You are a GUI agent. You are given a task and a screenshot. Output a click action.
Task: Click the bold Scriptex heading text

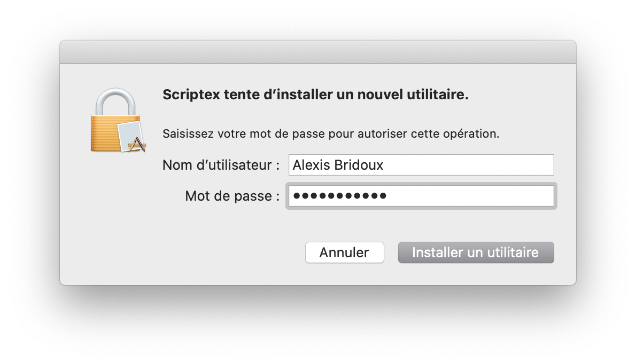pyautogui.click(x=315, y=96)
